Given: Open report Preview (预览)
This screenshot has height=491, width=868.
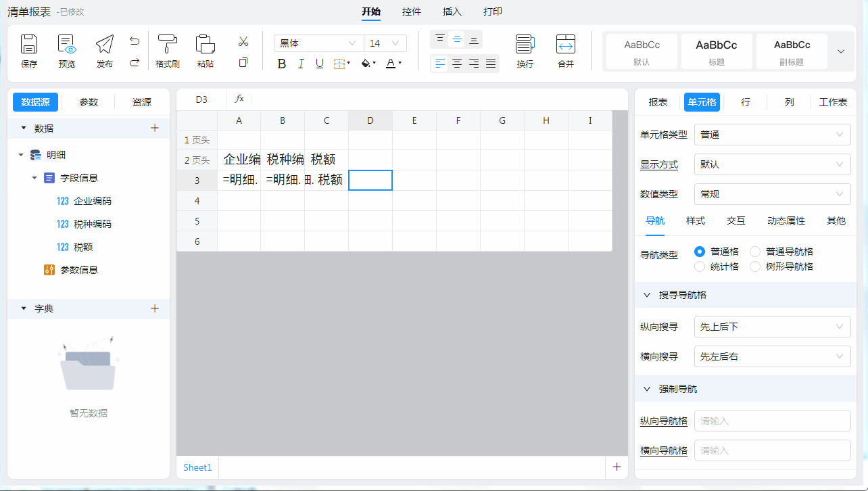Looking at the screenshot, I should point(67,45).
